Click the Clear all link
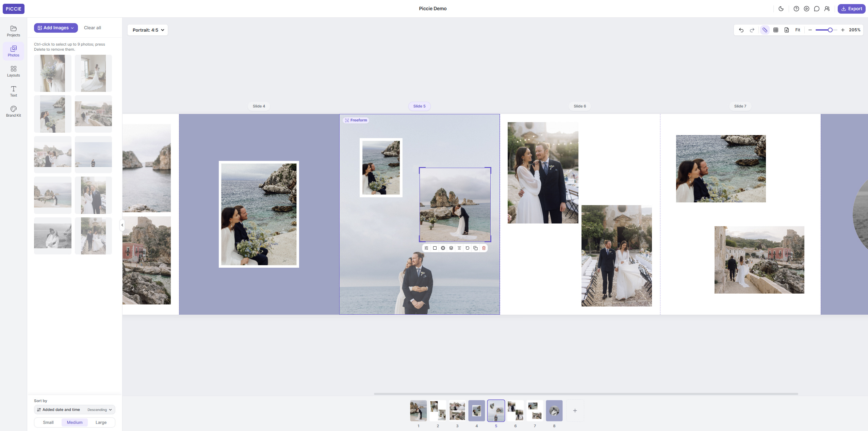The width and height of the screenshot is (868, 431). [x=93, y=28]
